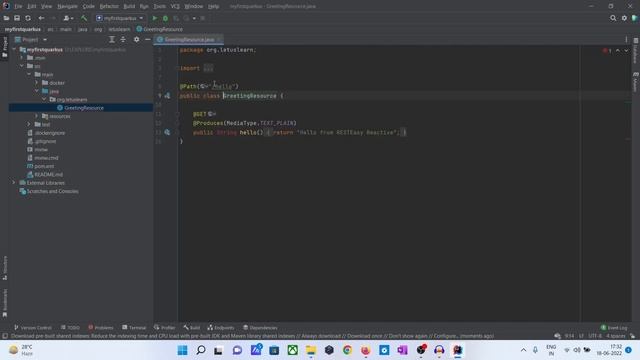The image size is (640, 360).
Task: Open the Refactor menu
Action: [x=109, y=7]
